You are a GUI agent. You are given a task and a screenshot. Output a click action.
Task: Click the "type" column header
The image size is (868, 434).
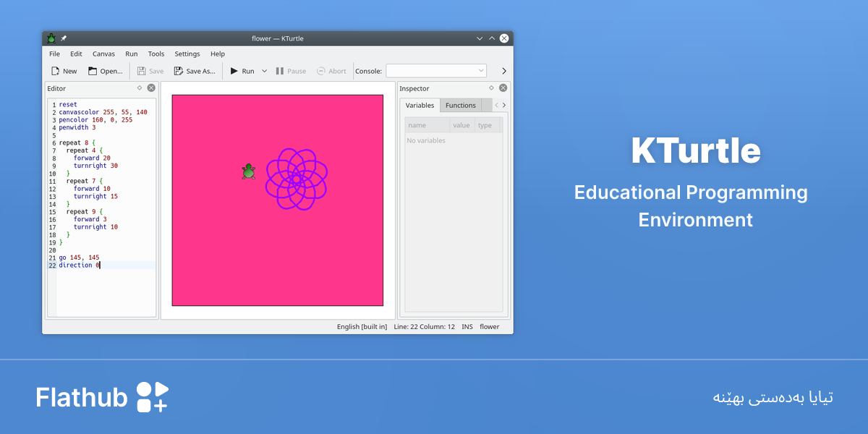pos(488,125)
